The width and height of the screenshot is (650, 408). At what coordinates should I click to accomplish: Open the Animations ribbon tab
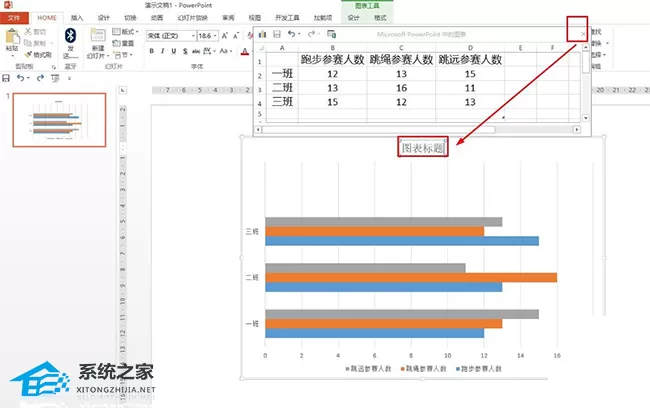[157, 18]
